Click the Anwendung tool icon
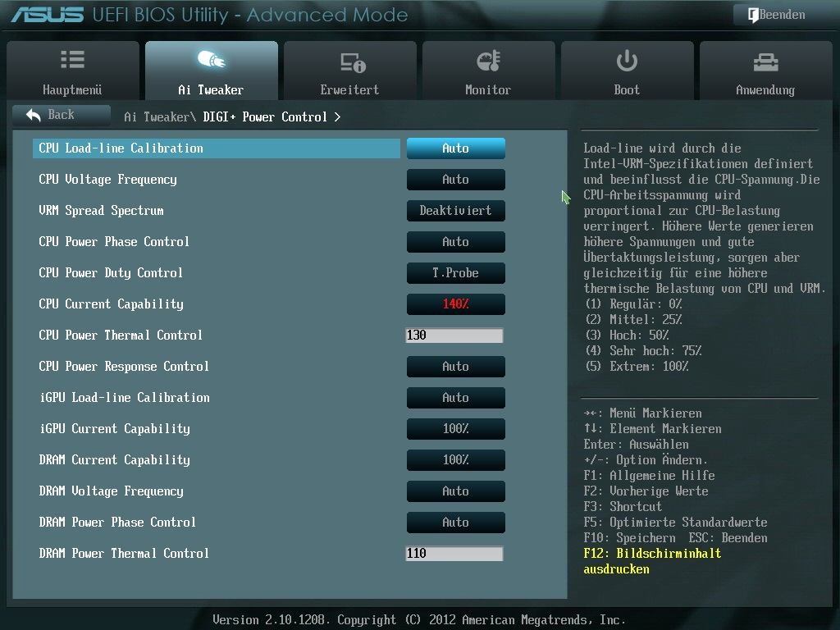The width and height of the screenshot is (840, 630). (x=765, y=62)
